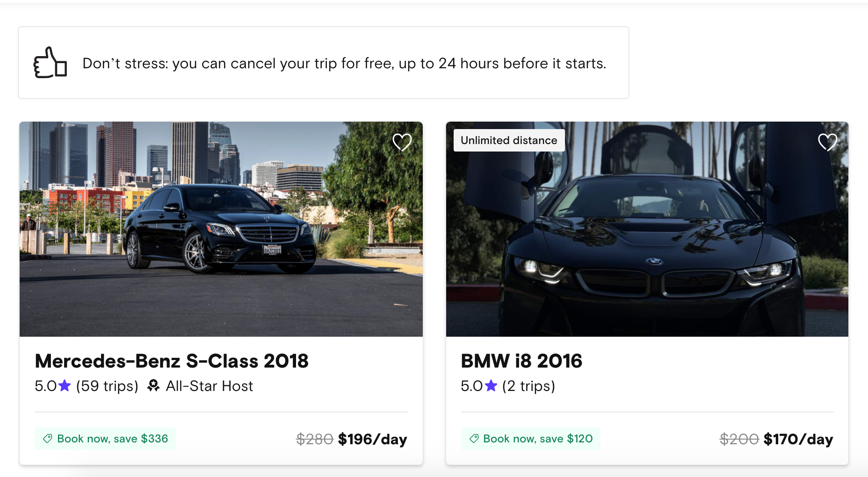Click the '$170/day' price on the BMW
868x477 pixels.
click(x=798, y=439)
